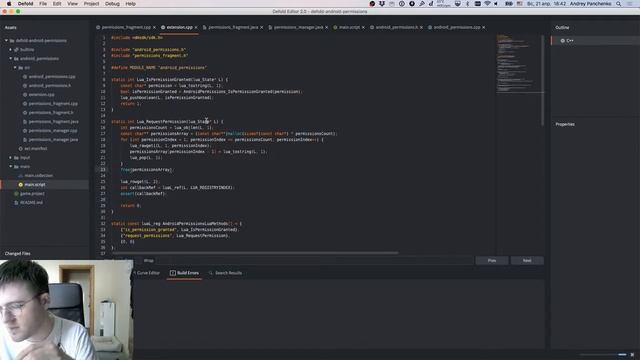
Task: Click the Wi-Fi icon in menu bar
Action: pyautogui.click(x=487, y=4)
